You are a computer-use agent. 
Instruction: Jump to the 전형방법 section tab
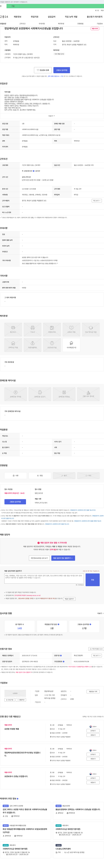(80, 24)
